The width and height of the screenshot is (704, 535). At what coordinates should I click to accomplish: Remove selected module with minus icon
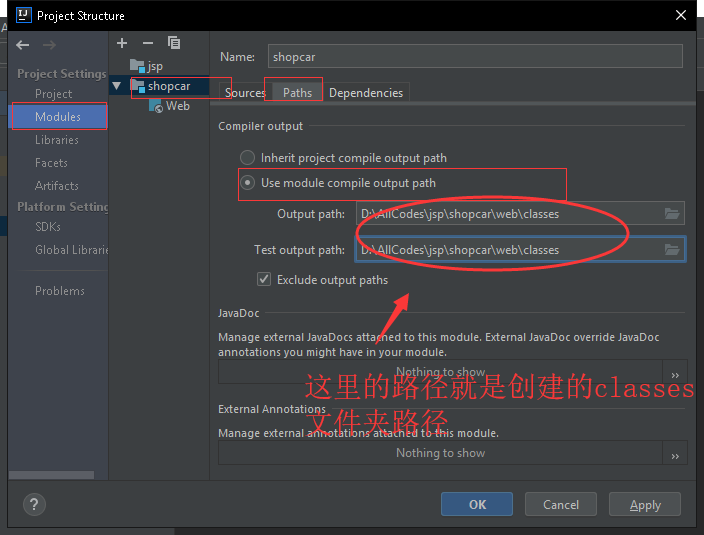click(x=148, y=43)
